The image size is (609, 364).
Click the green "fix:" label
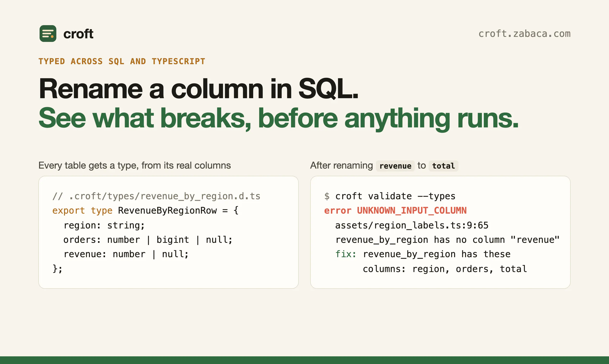click(346, 254)
